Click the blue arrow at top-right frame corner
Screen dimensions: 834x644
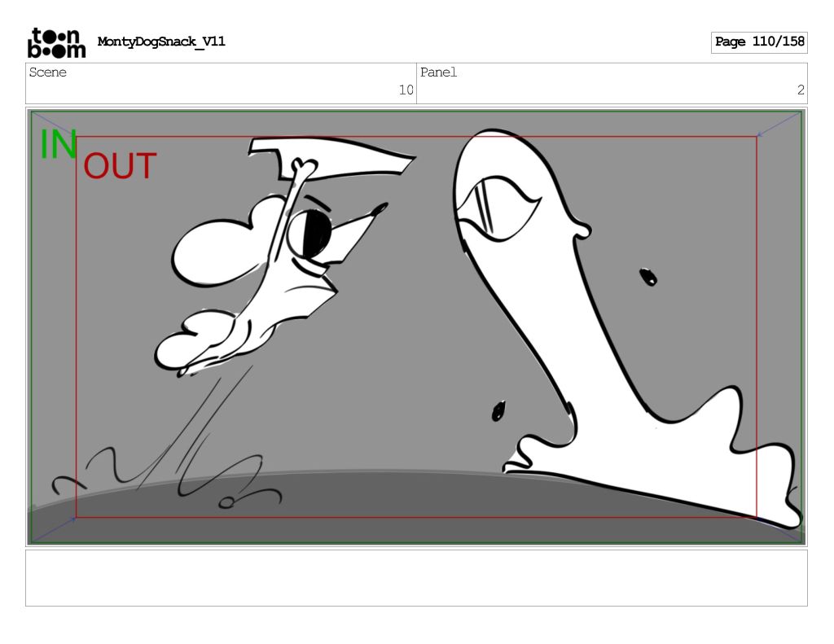[x=778, y=125]
